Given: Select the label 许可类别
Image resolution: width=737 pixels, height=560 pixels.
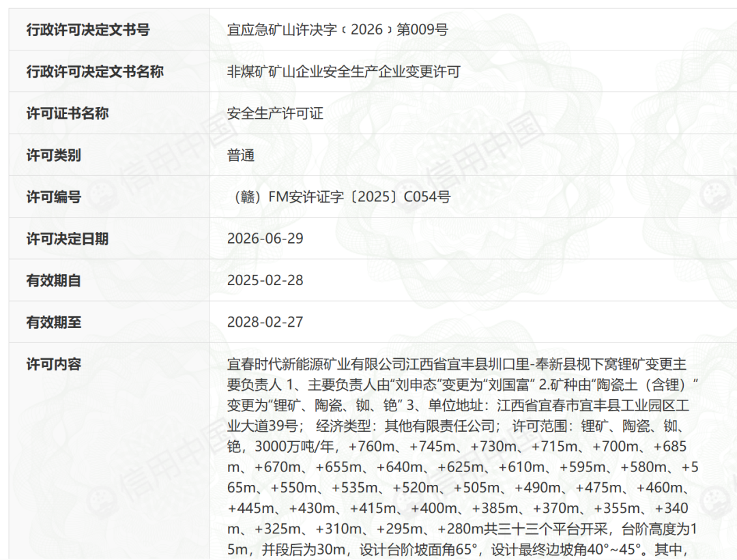Looking at the screenshot, I should click(54, 155).
